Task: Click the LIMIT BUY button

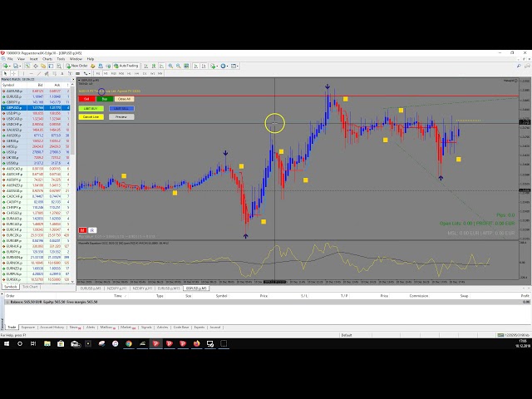Action: tap(90, 109)
